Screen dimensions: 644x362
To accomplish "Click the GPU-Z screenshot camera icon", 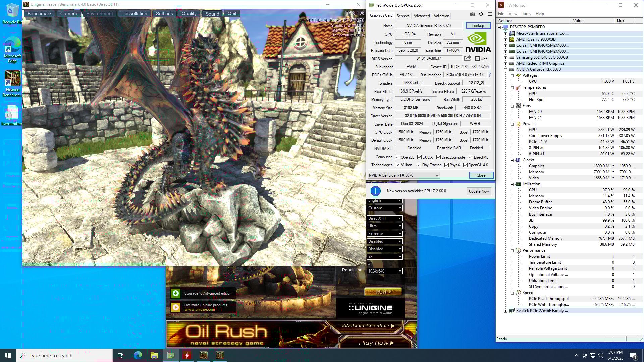I will pyautogui.click(x=472, y=14).
